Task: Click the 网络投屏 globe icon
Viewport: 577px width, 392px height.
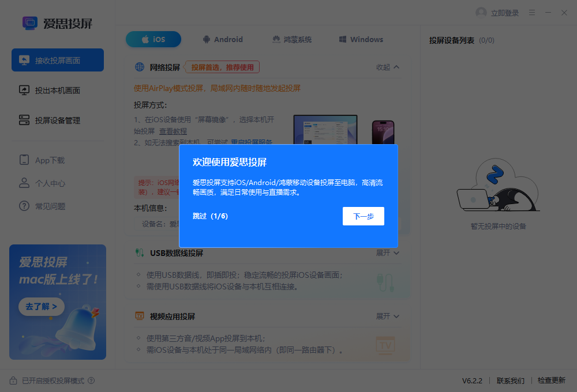Action: (140, 67)
